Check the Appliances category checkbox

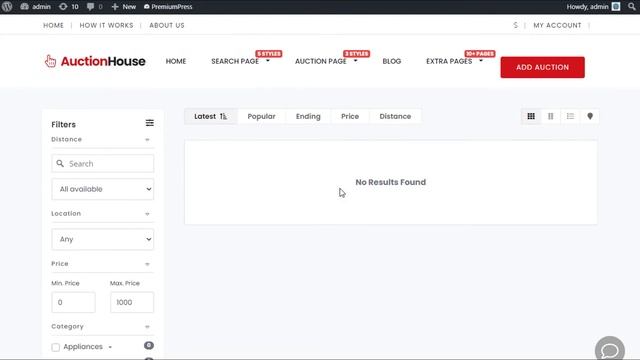click(56, 347)
